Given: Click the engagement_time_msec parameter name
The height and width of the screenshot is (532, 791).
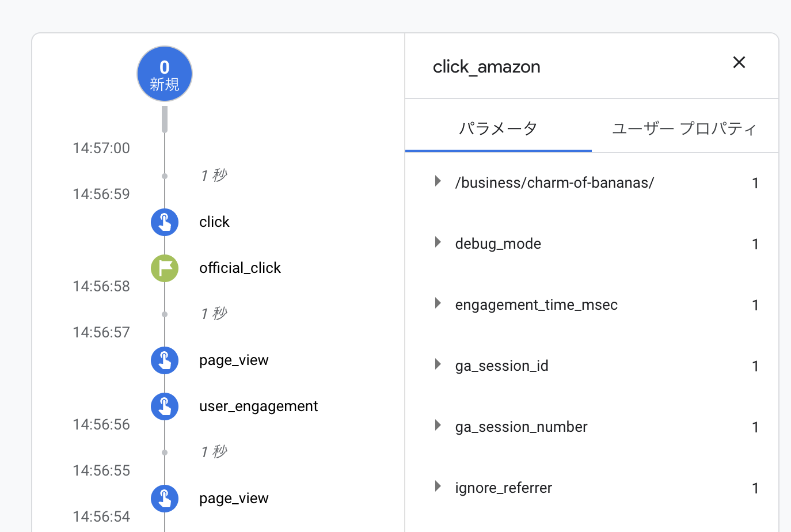Looking at the screenshot, I should (x=537, y=305).
